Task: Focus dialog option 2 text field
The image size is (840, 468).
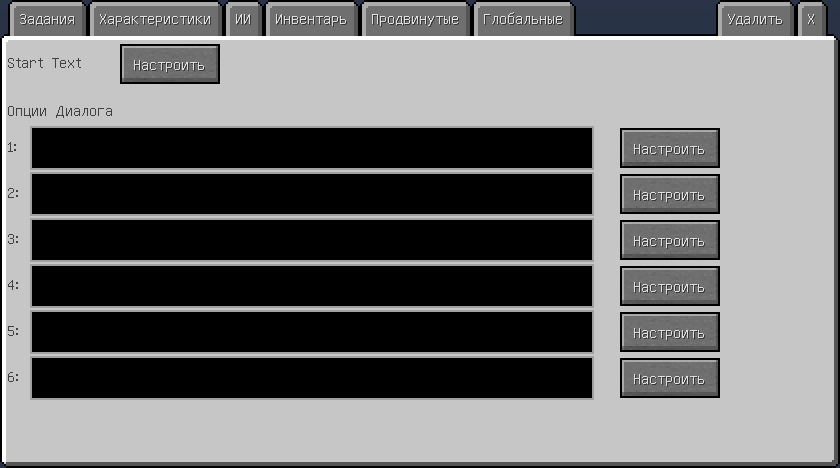Action: pyautogui.click(x=312, y=194)
